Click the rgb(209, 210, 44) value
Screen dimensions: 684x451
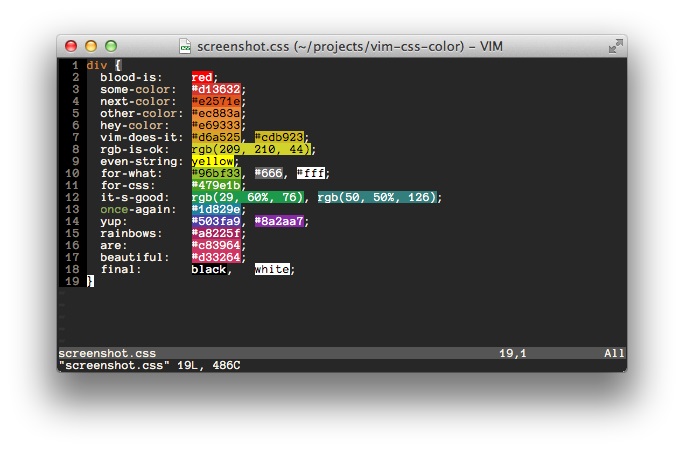[253, 149]
